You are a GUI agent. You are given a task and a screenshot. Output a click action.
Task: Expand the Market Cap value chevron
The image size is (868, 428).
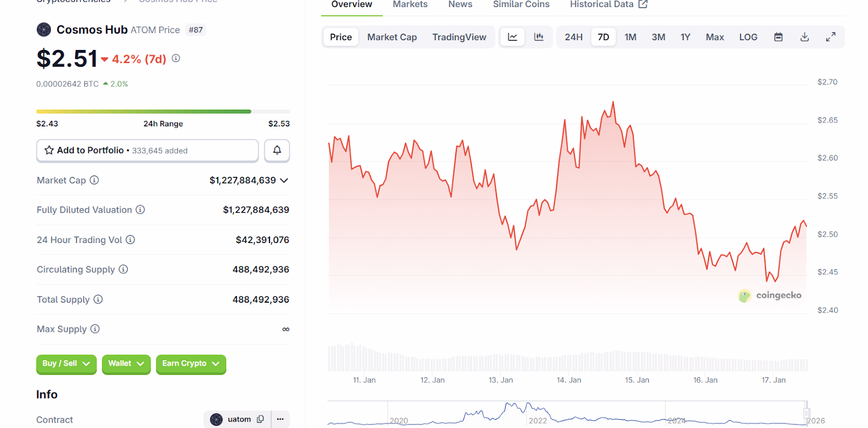284,180
